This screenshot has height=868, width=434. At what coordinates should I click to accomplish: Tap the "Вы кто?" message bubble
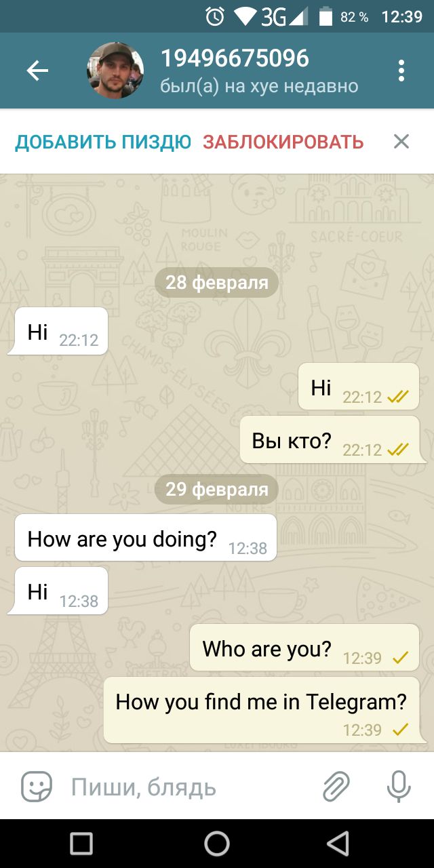tap(330, 440)
